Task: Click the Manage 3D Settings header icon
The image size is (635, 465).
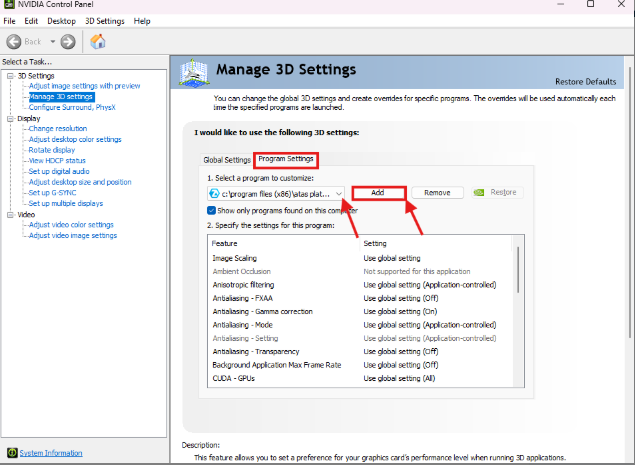Action: [194, 73]
